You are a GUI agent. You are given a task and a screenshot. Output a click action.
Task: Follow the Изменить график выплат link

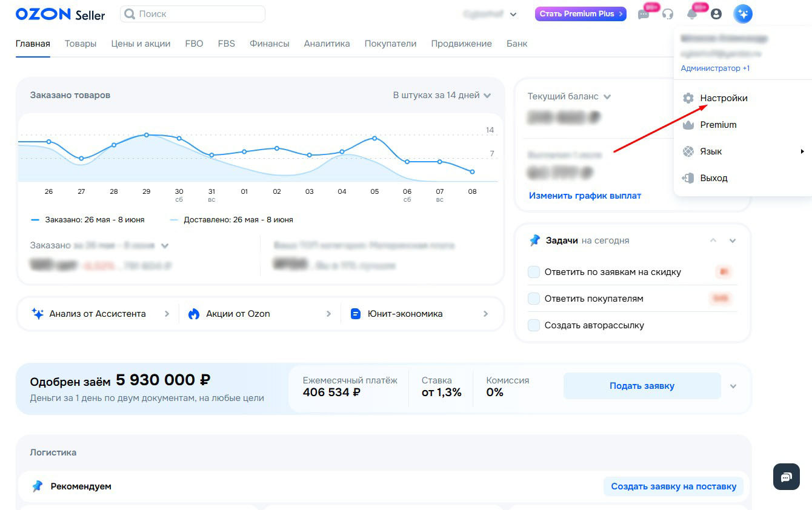585,196
